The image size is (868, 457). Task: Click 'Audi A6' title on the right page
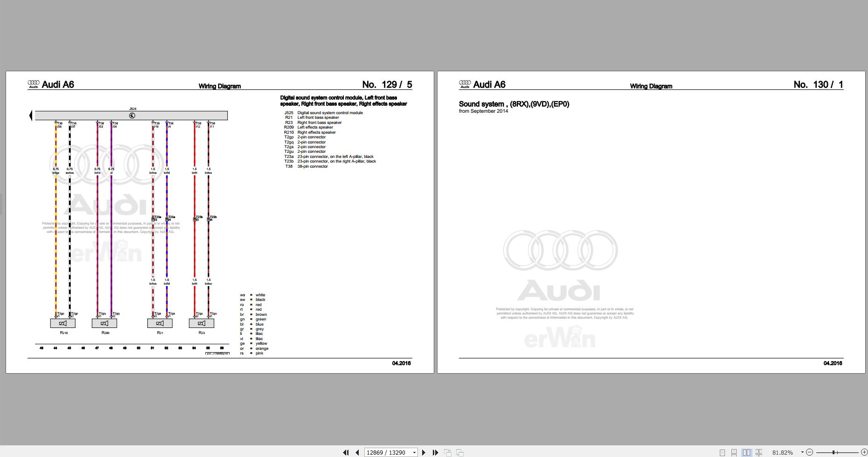point(489,84)
